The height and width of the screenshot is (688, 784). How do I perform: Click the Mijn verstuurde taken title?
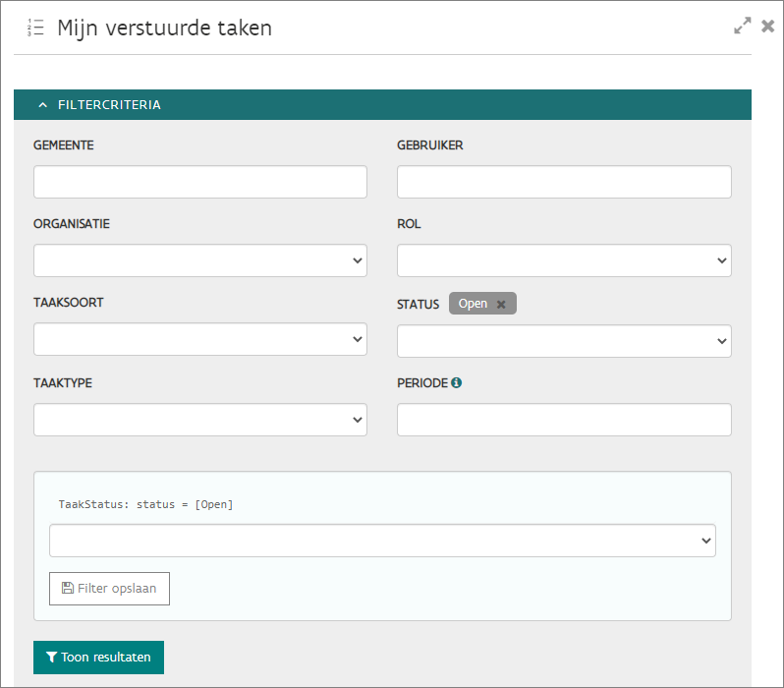tap(164, 29)
